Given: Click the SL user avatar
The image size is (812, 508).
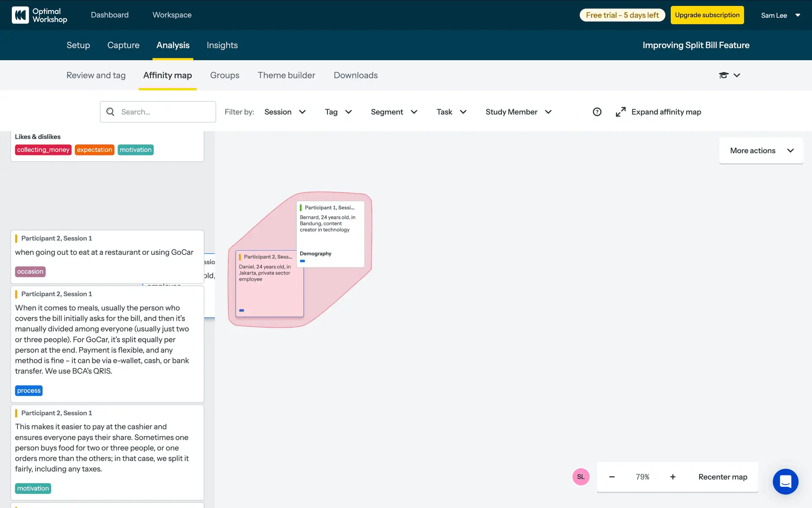Looking at the screenshot, I should click(581, 477).
